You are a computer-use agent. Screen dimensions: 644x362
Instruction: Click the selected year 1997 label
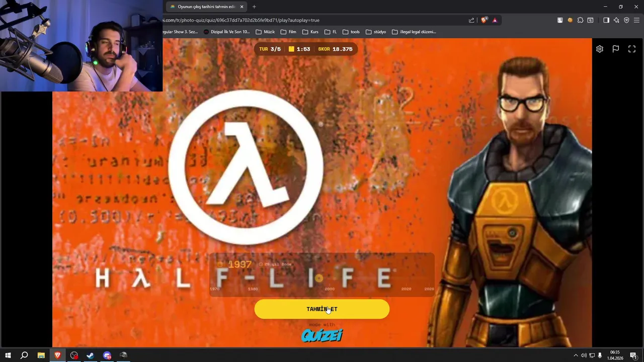click(x=239, y=264)
